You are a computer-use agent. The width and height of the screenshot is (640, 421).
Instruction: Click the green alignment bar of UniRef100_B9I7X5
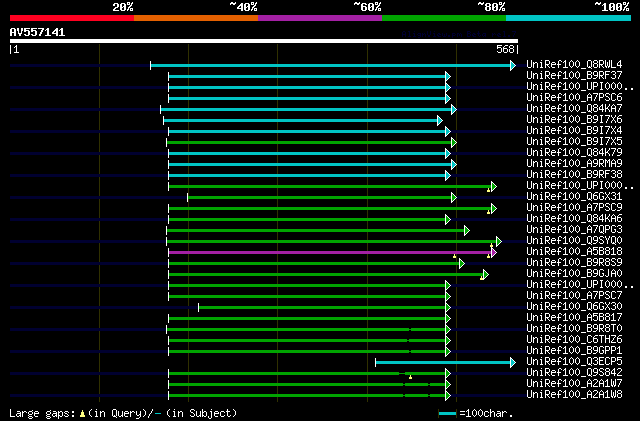point(309,143)
